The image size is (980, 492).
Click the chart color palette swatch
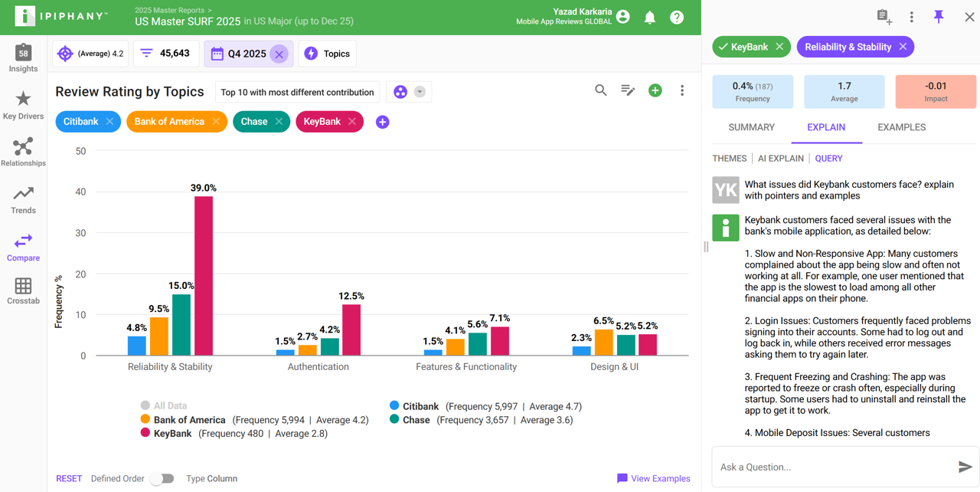pos(399,90)
